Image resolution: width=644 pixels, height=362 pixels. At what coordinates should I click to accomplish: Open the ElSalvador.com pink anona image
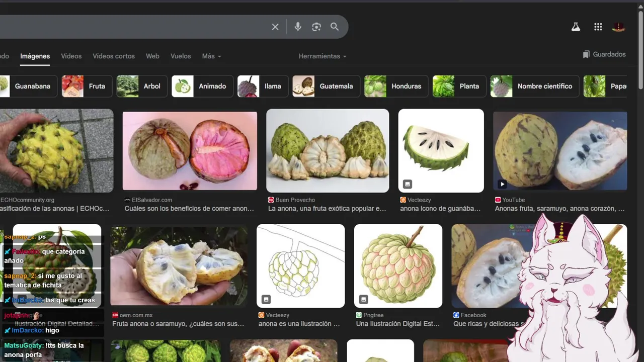point(190,151)
